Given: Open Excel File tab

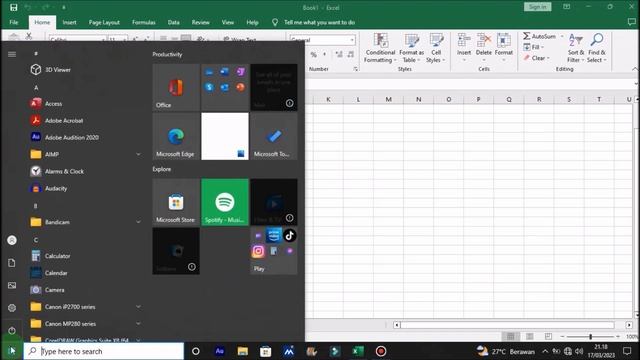Looking at the screenshot, I should [14, 22].
